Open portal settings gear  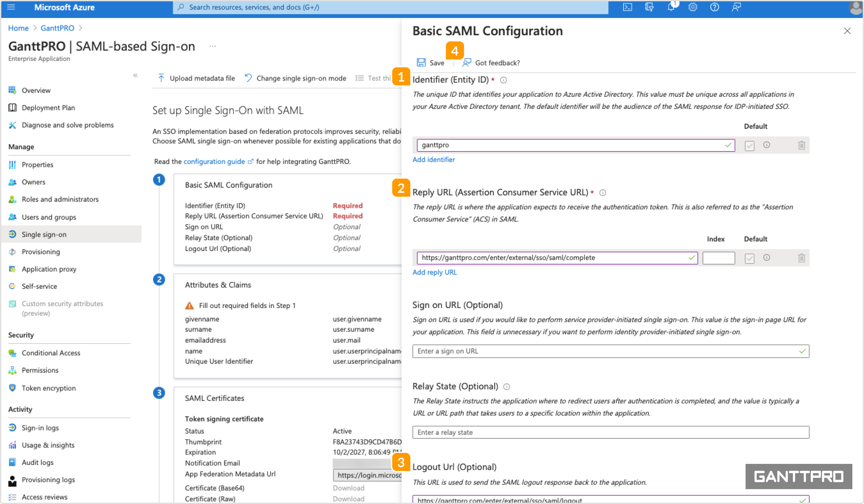click(x=692, y=7)
